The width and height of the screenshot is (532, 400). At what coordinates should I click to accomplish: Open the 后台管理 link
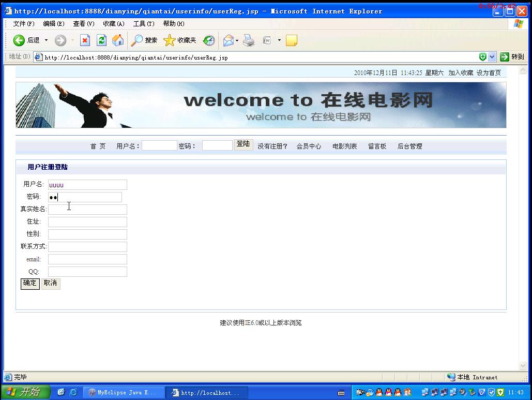click(410, 146)
